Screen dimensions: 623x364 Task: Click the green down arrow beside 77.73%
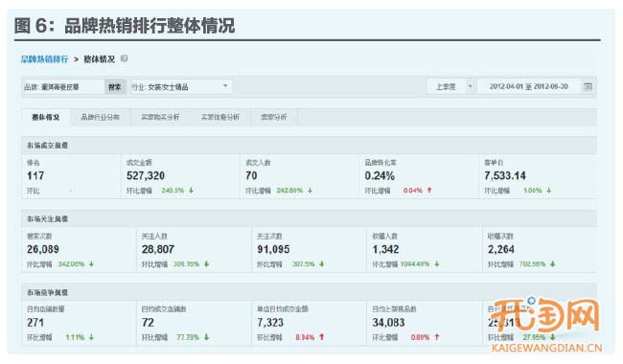tap(206, 337)
